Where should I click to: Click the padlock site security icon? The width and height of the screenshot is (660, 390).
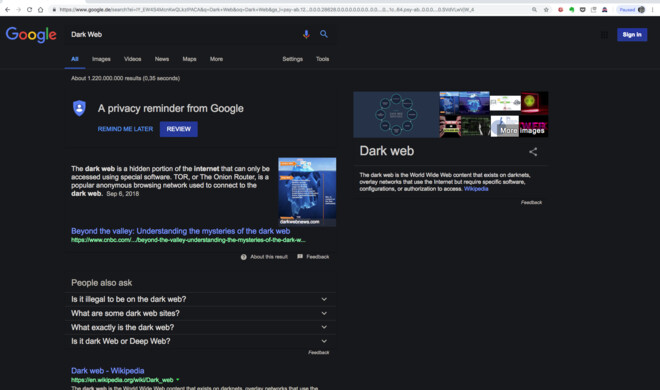pos(54,9)
